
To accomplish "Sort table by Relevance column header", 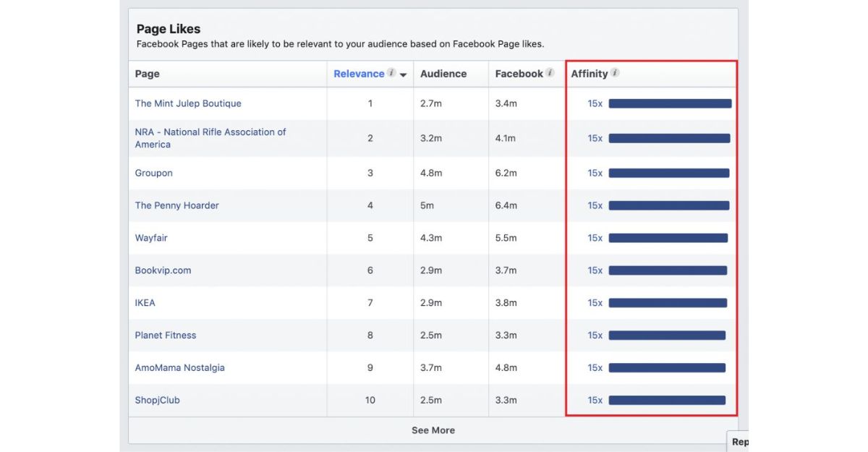I will click(x=359, y=74).
